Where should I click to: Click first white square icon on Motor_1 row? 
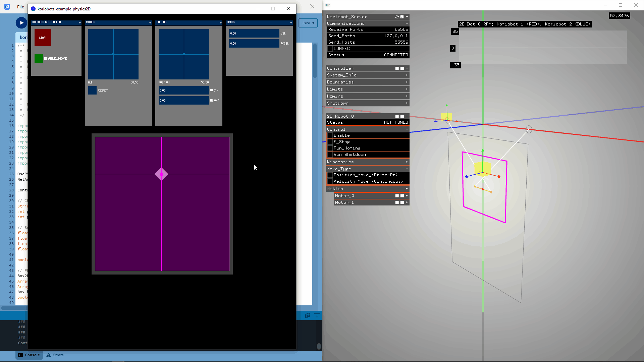pos(397,202)
